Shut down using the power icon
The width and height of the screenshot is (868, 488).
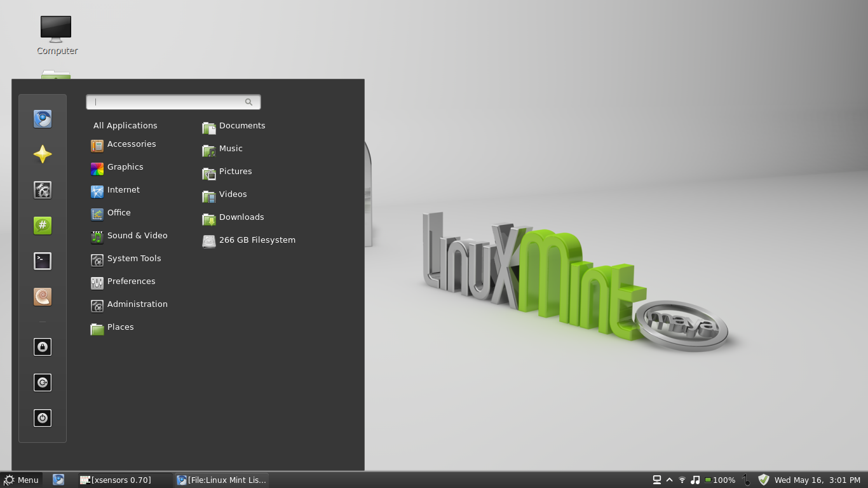43,418
